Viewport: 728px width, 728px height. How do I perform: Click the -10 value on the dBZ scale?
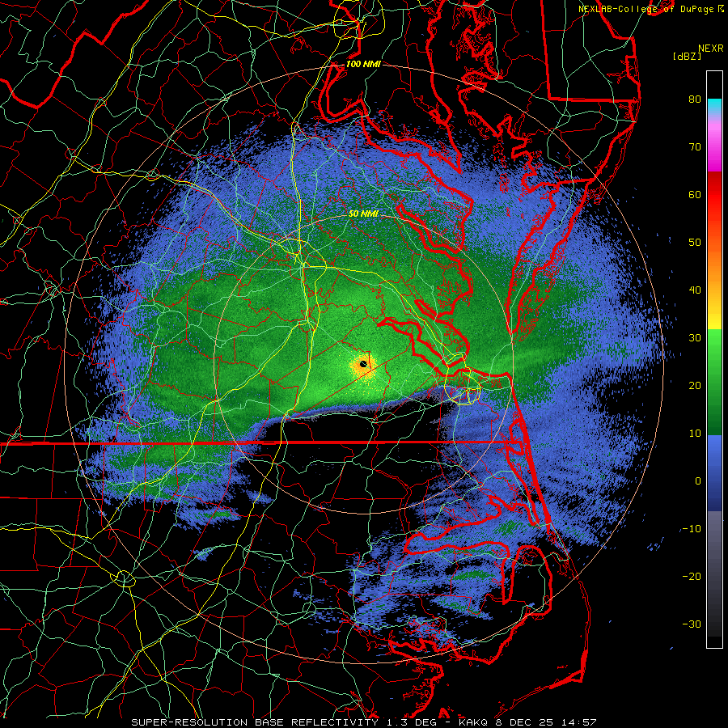[692, 529]
